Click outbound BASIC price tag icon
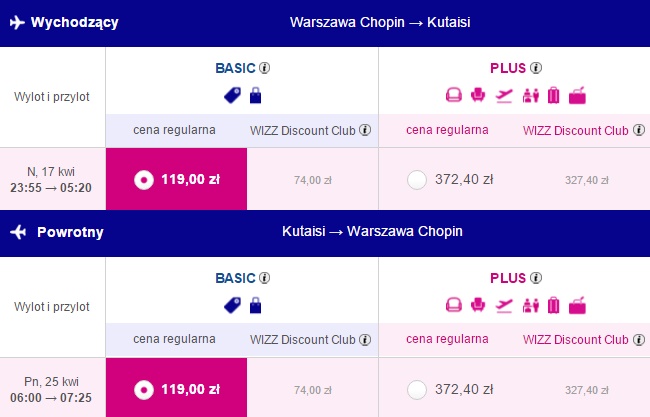The height and width of the screenshot is (417, 650). 233,95
